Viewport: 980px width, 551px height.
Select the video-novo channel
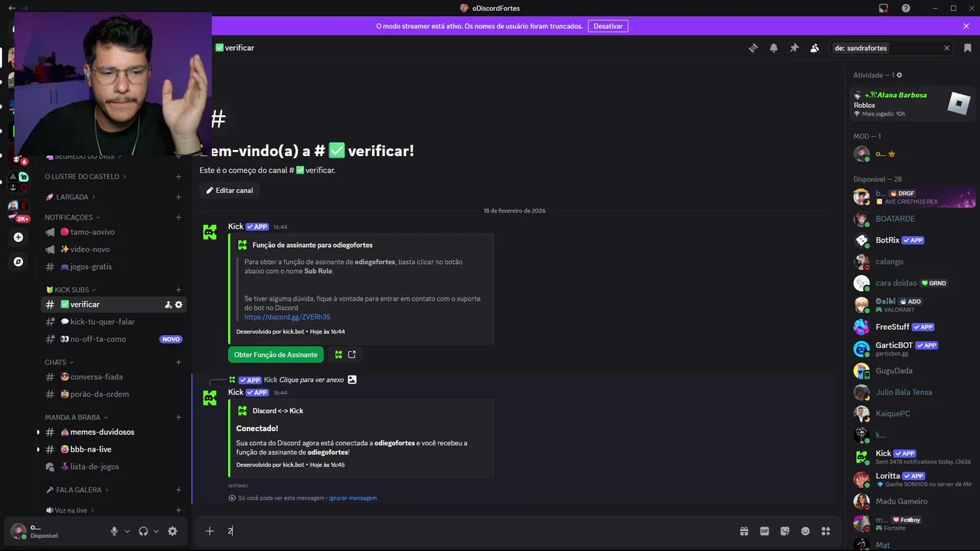pos(113,249)
